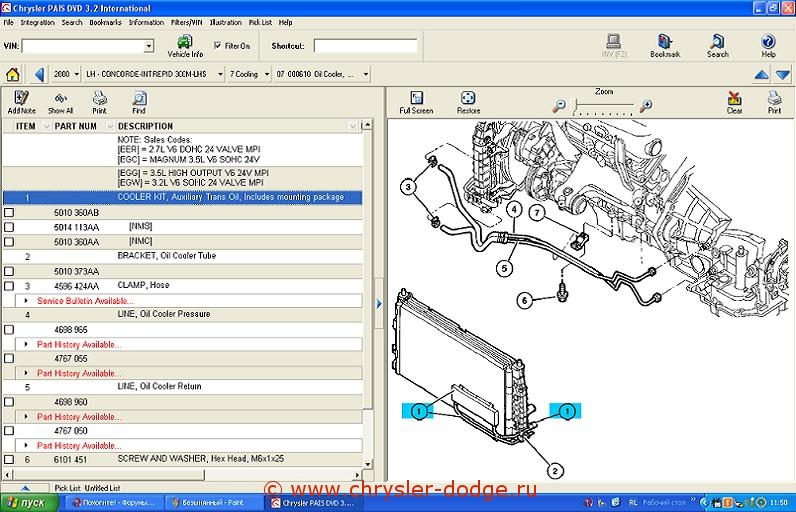Toggle the Filter On checkbox

coord(217,46)
